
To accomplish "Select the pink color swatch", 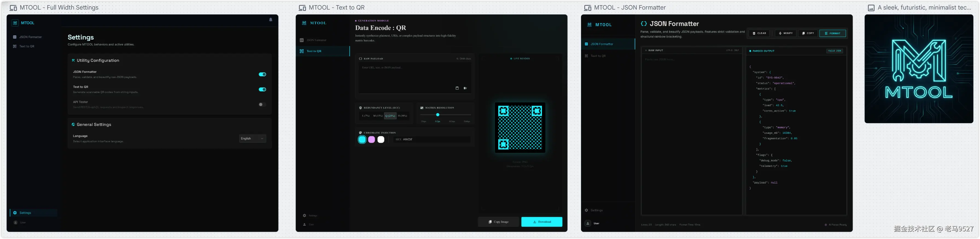I will click(x=372, y=140).
